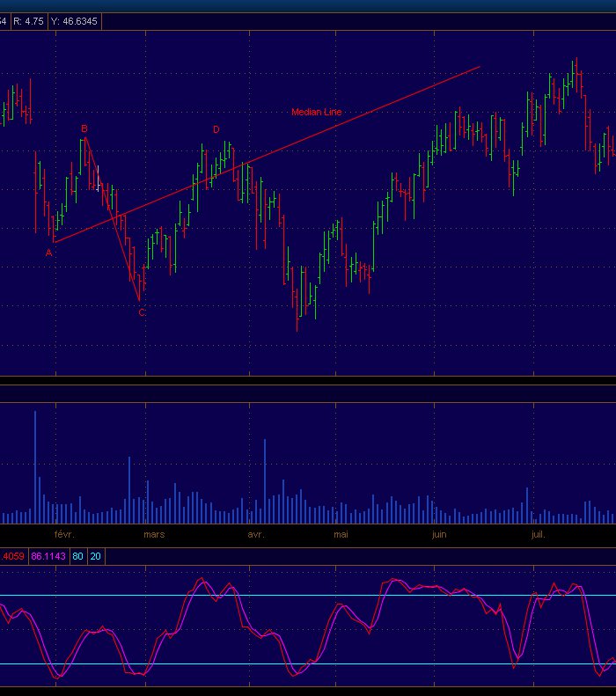The width and height of the screenshot is (616, 696).
Task: Click the "févr." month label
Action: point(64,534)
